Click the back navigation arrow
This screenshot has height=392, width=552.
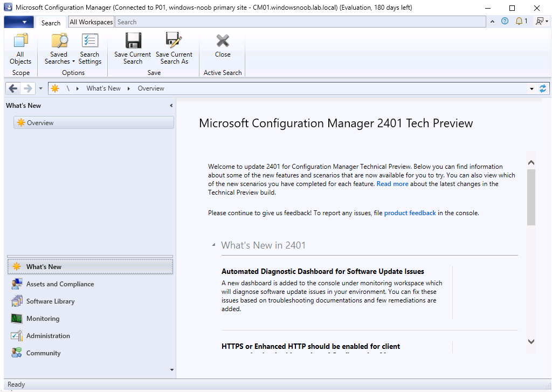coord(13,88)
